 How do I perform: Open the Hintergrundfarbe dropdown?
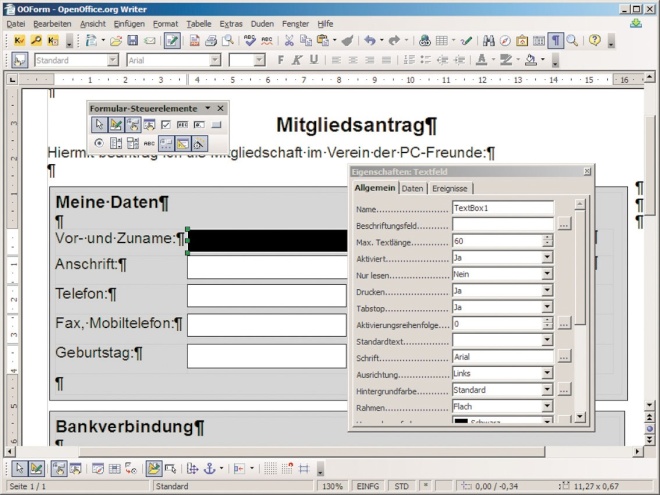click(x=547, y=390)
